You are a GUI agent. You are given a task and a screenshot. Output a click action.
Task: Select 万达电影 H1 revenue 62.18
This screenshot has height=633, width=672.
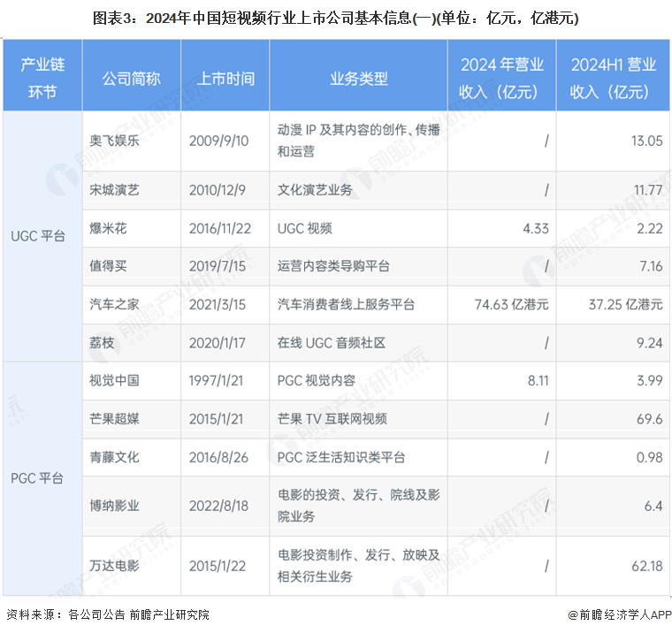(647, 566)
